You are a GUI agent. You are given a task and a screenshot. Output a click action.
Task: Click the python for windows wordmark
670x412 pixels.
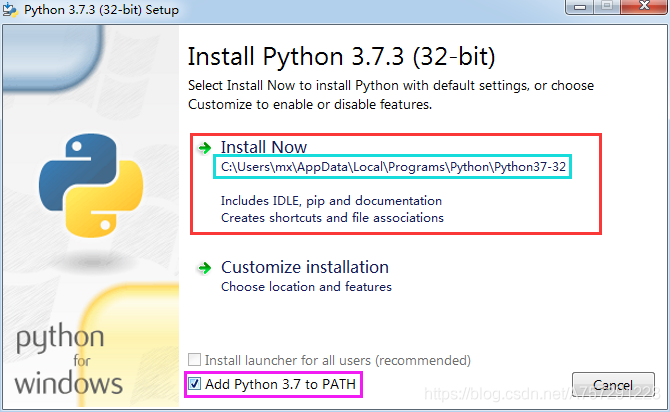[x=69, y=360]
